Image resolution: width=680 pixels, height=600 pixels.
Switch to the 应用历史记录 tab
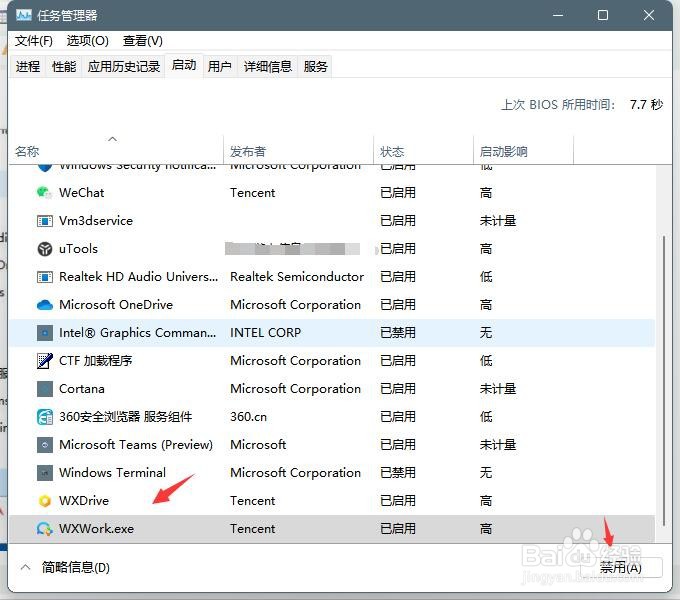click(124, 66)
